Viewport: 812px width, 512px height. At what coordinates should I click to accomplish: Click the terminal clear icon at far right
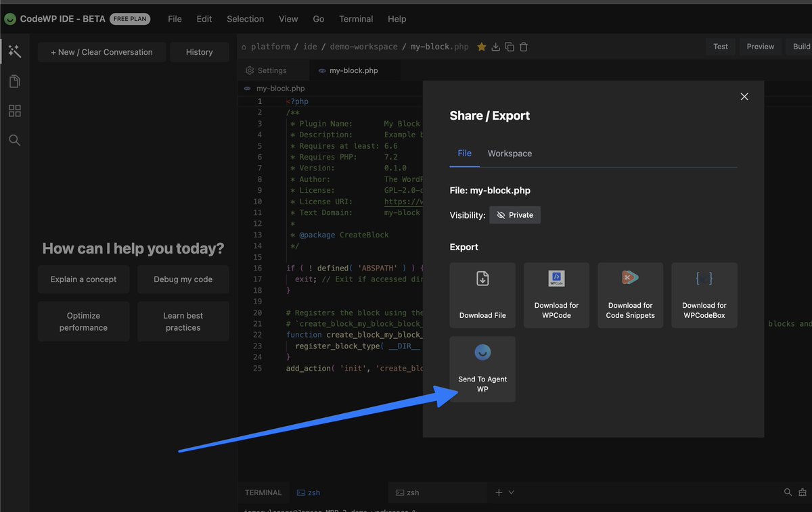[x=804, y=492]
